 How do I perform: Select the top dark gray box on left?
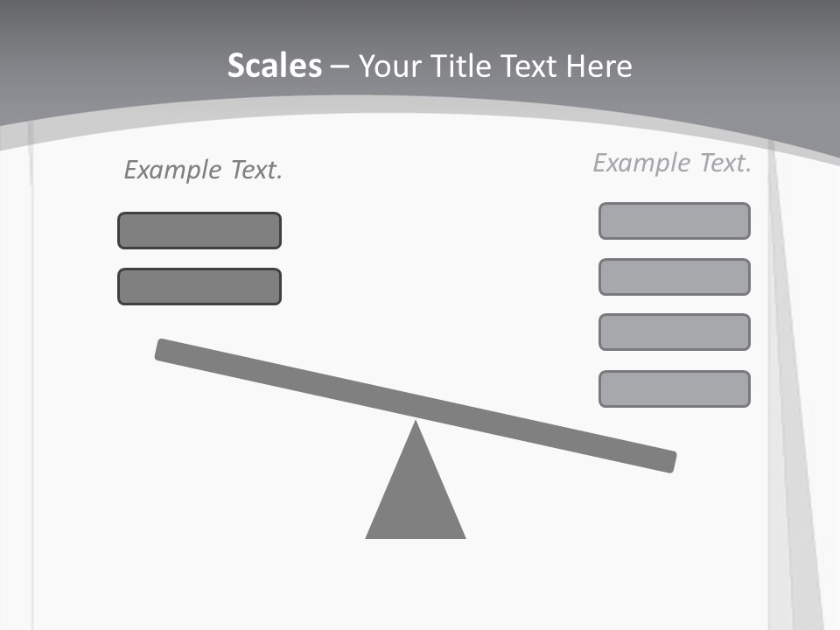tap(199, 230)
